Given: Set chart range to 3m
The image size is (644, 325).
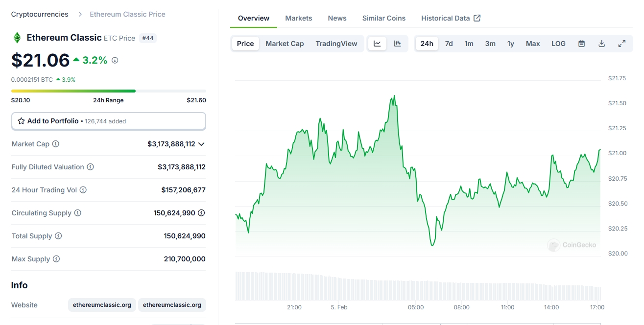Looking at the screenshot, I should [490, 44].
